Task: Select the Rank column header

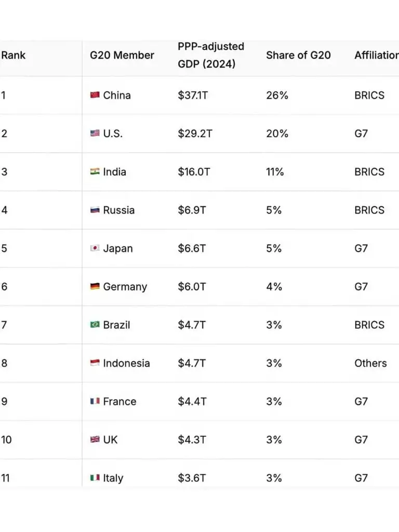Action: 13,55
